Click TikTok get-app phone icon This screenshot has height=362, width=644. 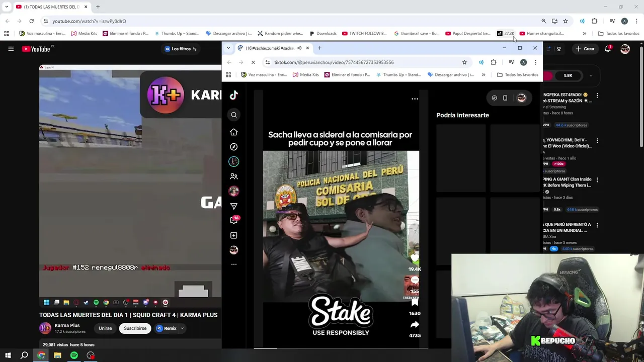tap(505, 98)
